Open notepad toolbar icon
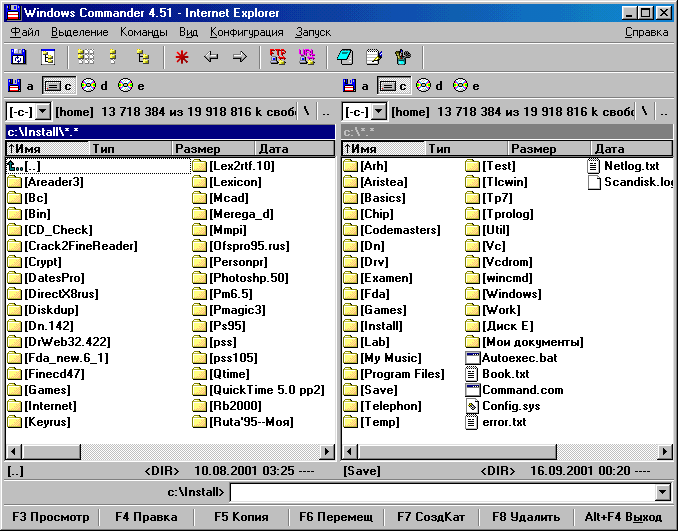This screenshot has height=531, width=678. coord(374,57)
